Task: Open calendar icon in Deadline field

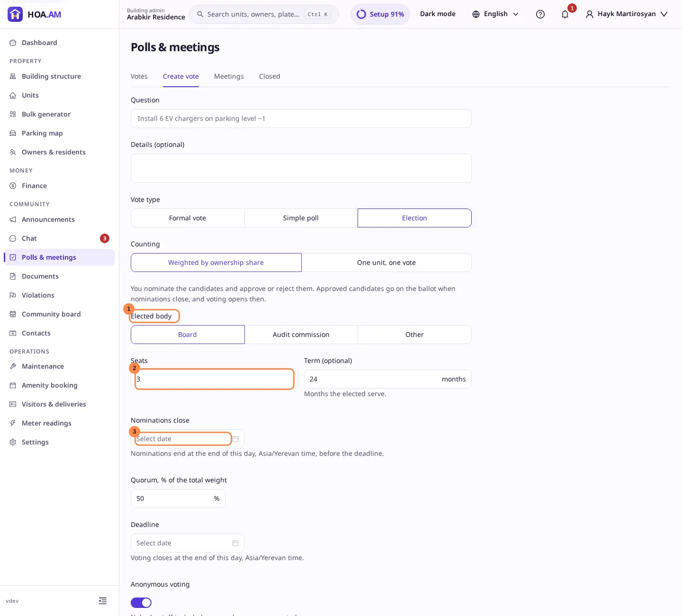Action: click(x=235, y=543)
